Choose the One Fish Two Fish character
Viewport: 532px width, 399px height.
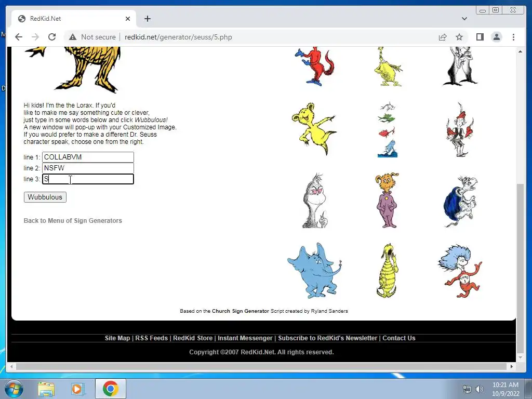(x=388, y=129)
